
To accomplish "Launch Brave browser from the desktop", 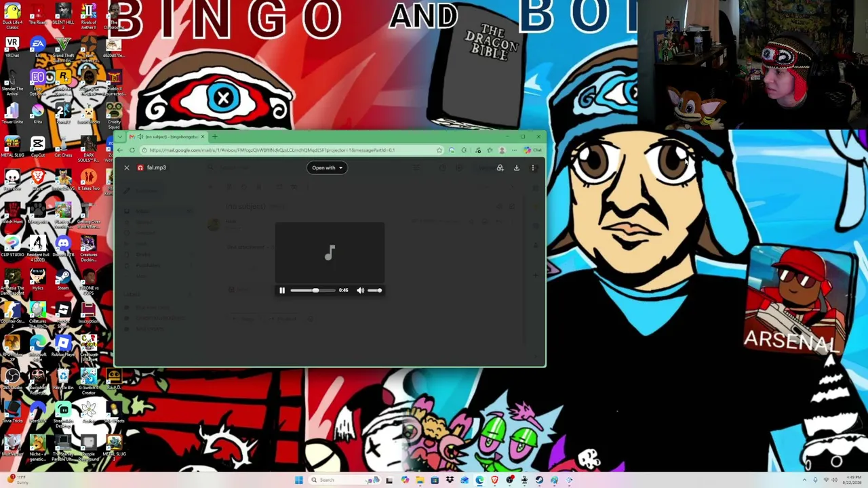I will (37, 180).
